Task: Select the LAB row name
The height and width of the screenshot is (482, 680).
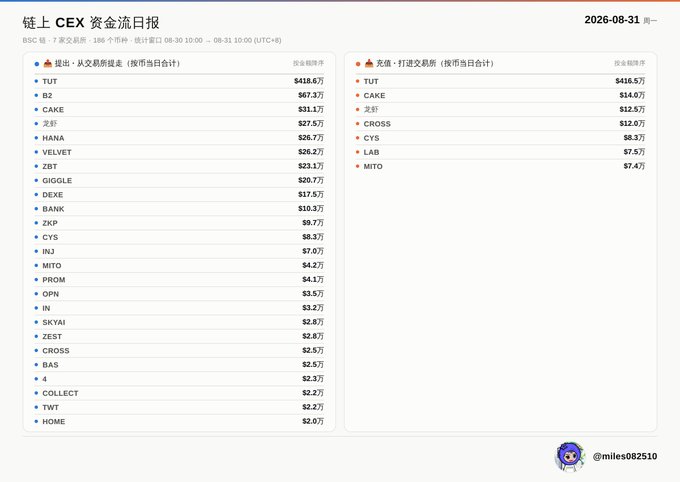Action: click(372, 152)
